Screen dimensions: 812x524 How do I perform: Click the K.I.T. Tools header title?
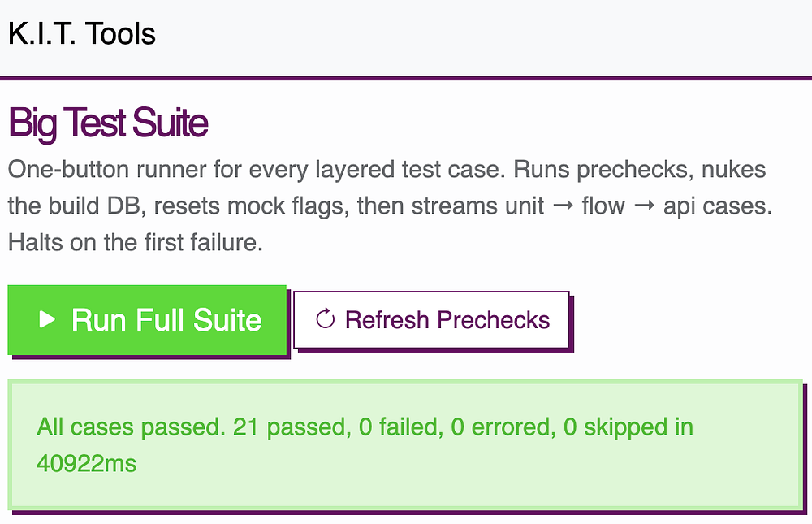click(x=82, y=34)
